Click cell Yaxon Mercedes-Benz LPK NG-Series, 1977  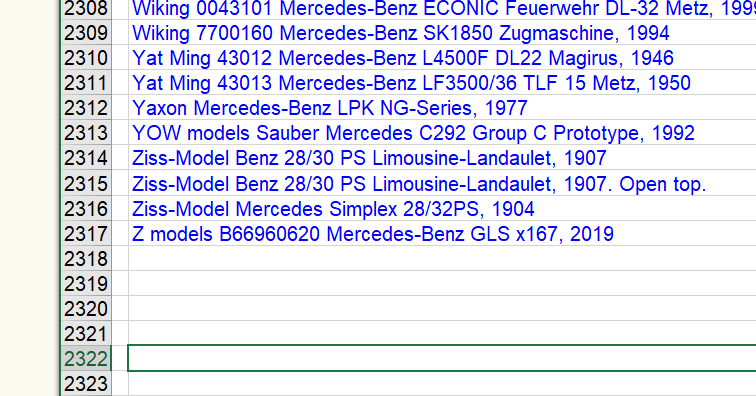(x=442, y=108)
